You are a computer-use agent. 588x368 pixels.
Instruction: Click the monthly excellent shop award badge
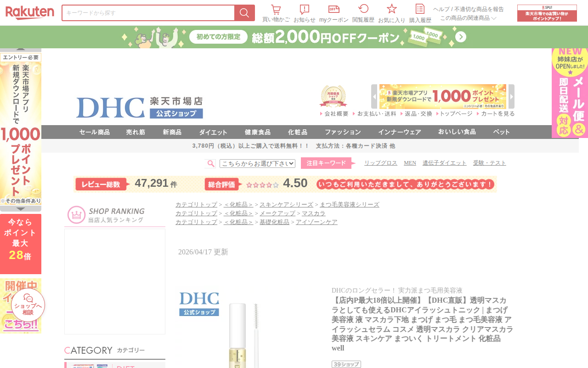coord(333,96)
